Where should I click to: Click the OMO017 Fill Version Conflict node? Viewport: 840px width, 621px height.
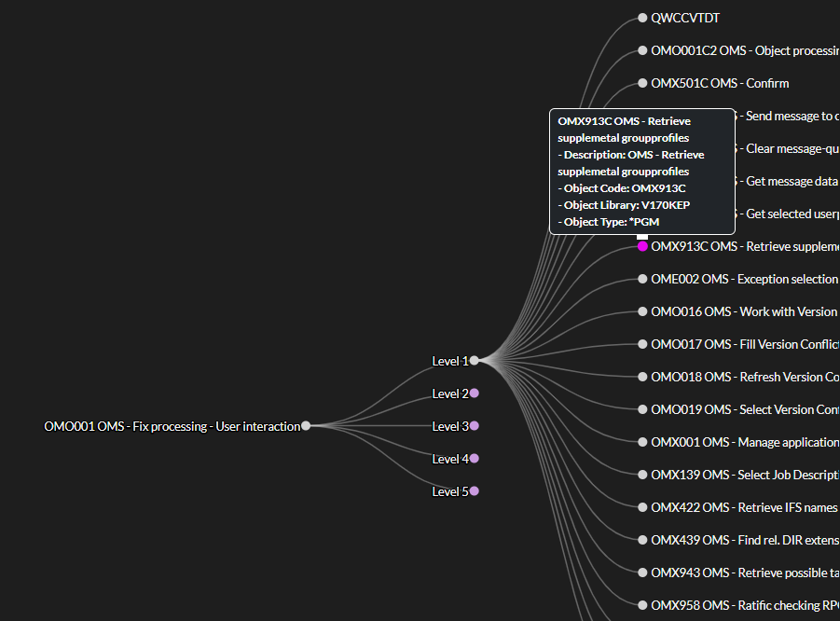[x=642, y=344]
